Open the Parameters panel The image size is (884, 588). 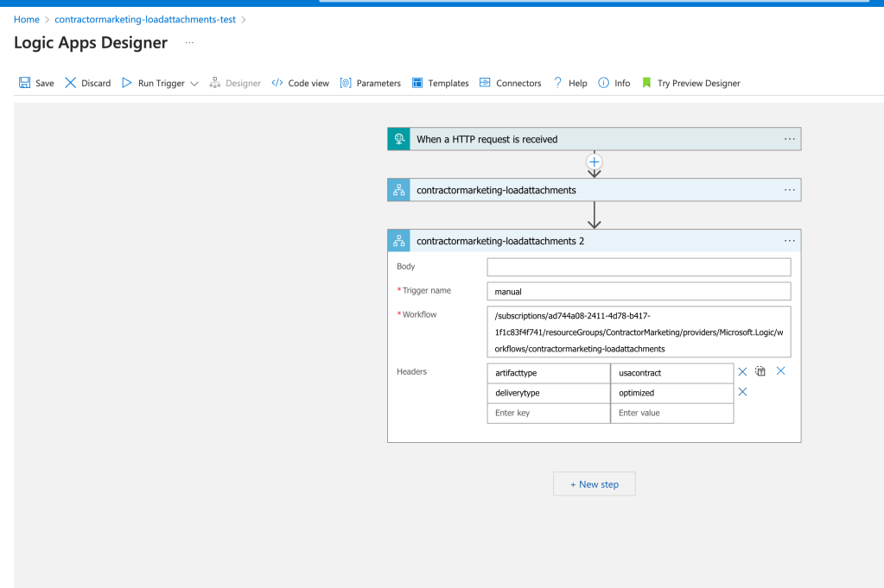click(378, 84)
